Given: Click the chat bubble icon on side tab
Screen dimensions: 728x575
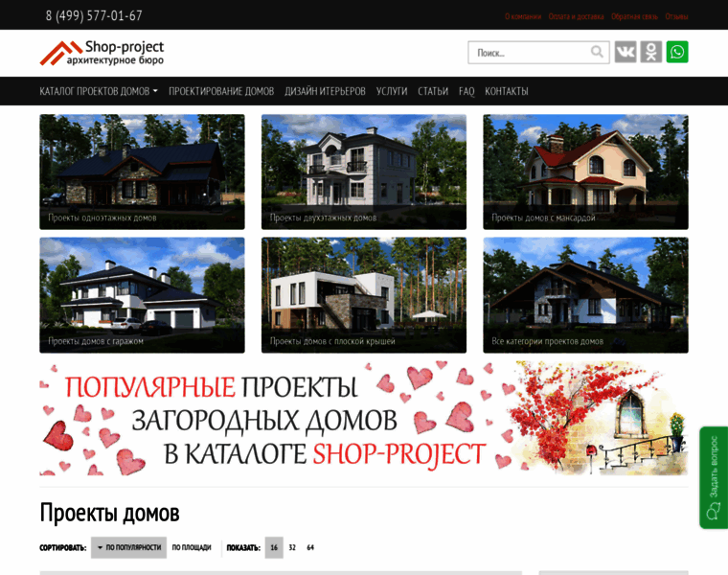Looking at the screenshot, I should point(713,514).
